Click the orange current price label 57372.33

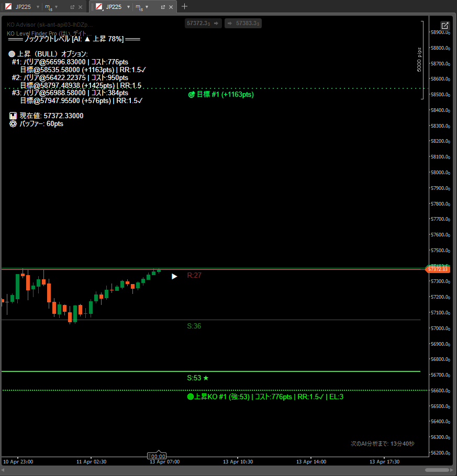click(438, 269)
